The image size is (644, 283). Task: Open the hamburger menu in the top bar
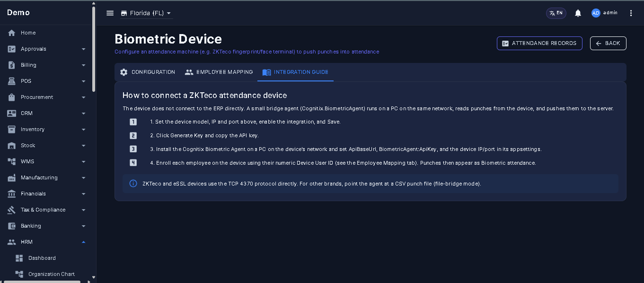[x=110, y=13]
